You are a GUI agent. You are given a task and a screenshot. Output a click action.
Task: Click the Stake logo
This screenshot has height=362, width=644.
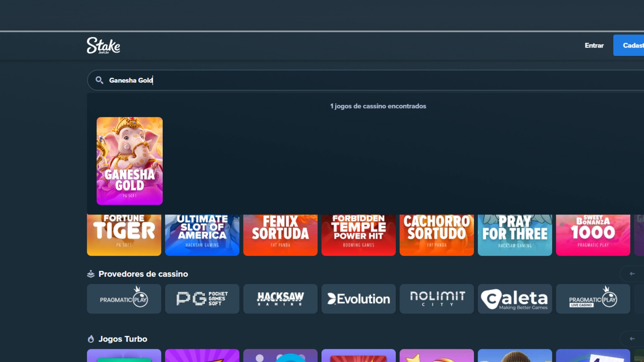(x=103, y=46)
